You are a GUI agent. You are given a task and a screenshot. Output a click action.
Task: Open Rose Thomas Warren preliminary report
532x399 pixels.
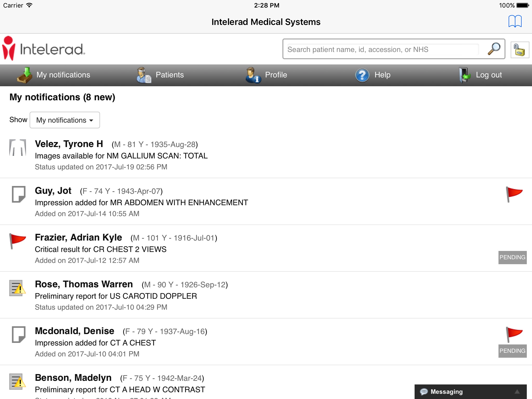[266, 295]
